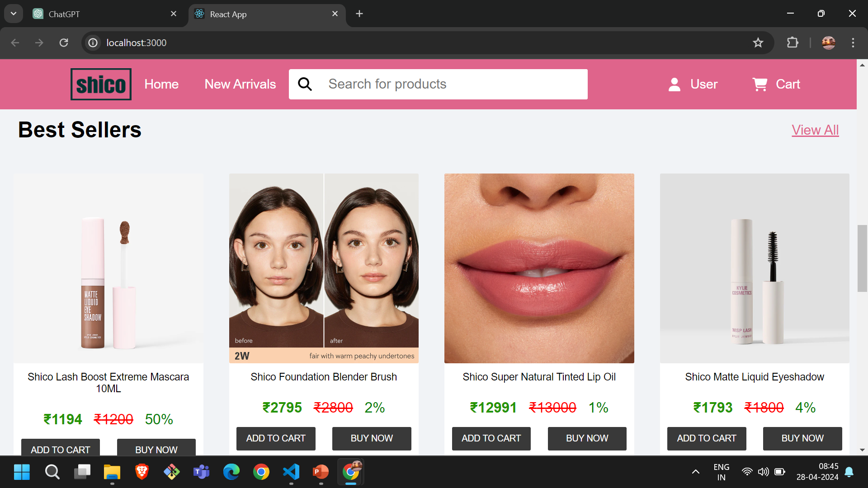868x488 pixels.
Task: Open Microsoft Edge from the taskbar
Action: pos(231,472)
